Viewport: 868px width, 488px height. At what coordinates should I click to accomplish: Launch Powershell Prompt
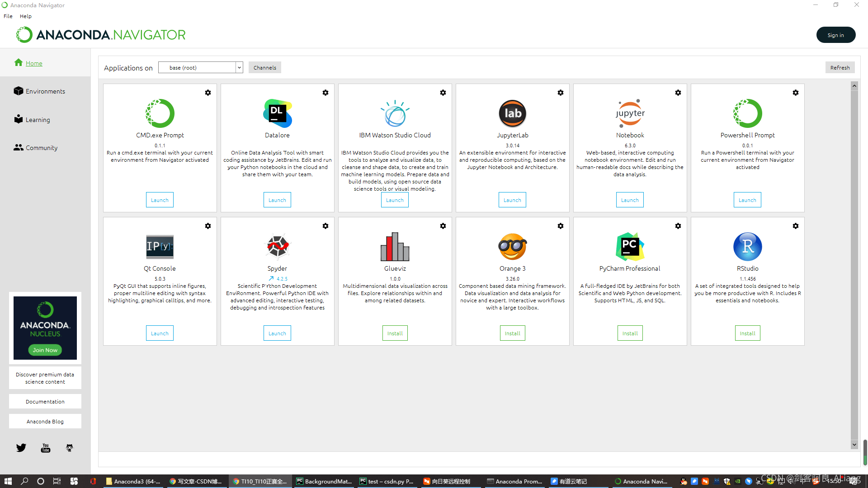747,200
